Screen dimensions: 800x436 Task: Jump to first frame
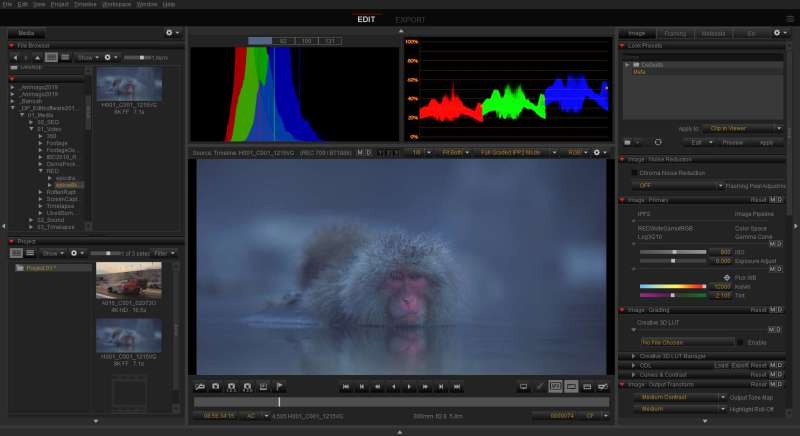click(345, 387)
